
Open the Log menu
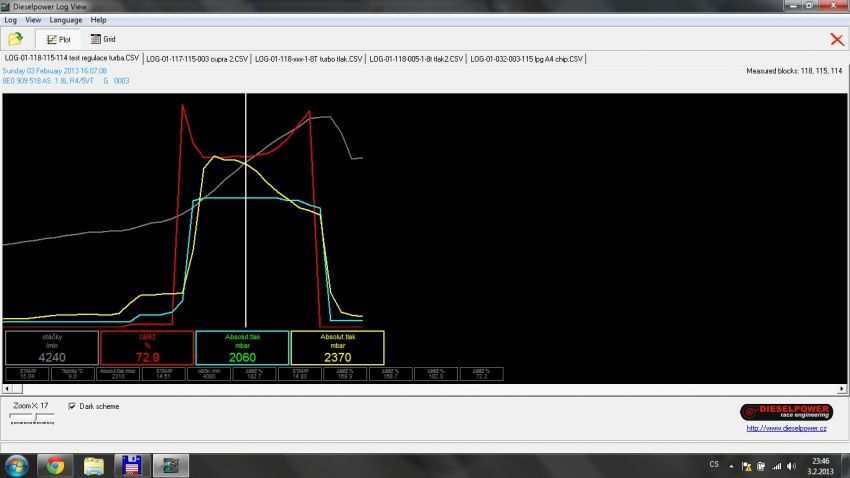[x=10, y=20]
